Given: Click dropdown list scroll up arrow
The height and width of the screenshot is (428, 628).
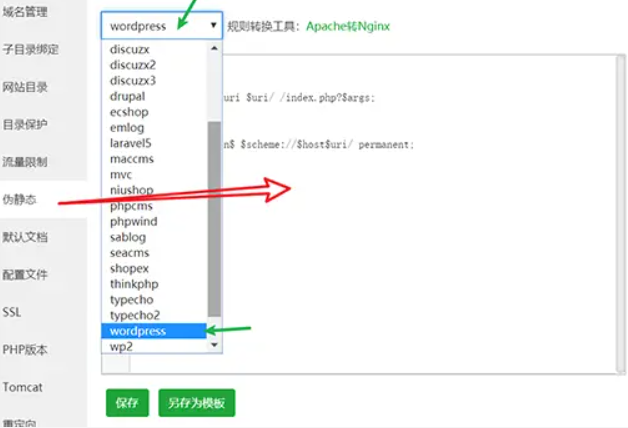Looking at the screenshot, I should [214, 48].
